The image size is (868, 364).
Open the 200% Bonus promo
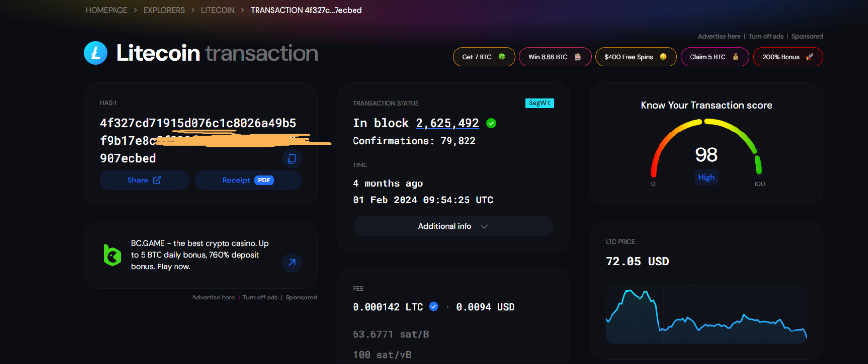(x=788, y=57)
